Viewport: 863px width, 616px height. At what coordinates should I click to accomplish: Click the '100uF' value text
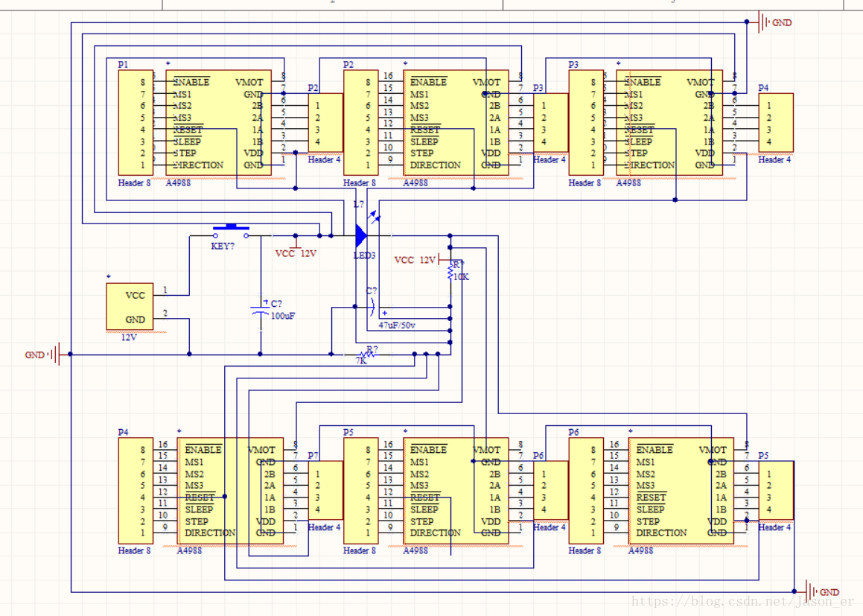[283, 316]
